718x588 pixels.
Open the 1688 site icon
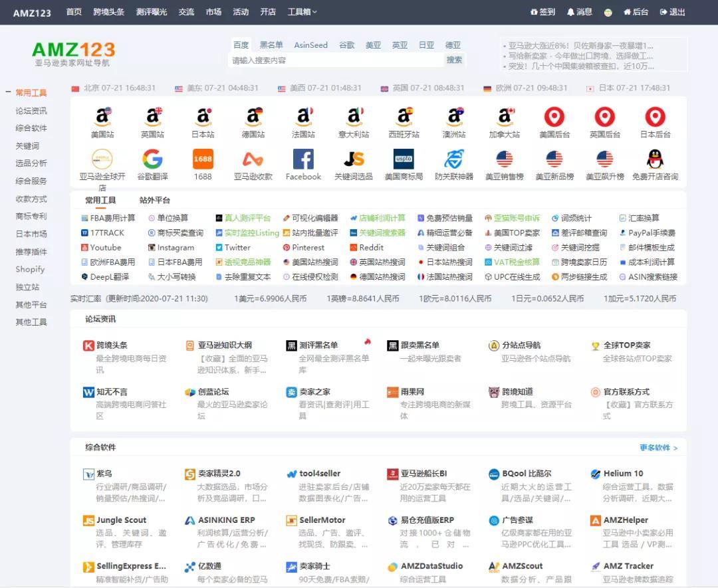(203, 160)
